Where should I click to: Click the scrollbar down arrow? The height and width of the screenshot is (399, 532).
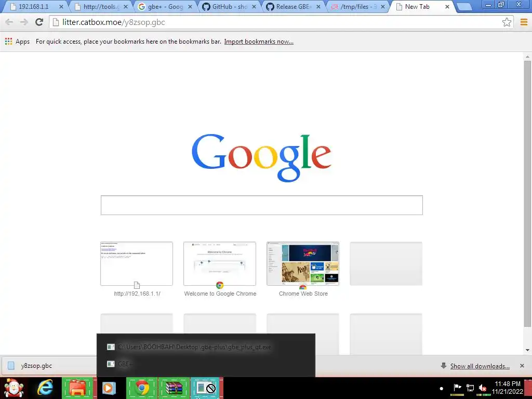(527, 350)
